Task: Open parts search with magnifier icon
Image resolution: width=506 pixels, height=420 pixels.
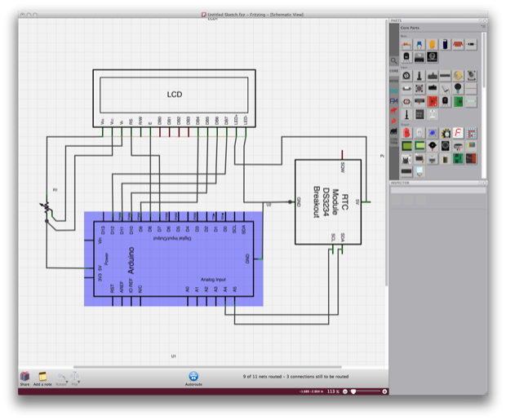Action: (393, 60)
